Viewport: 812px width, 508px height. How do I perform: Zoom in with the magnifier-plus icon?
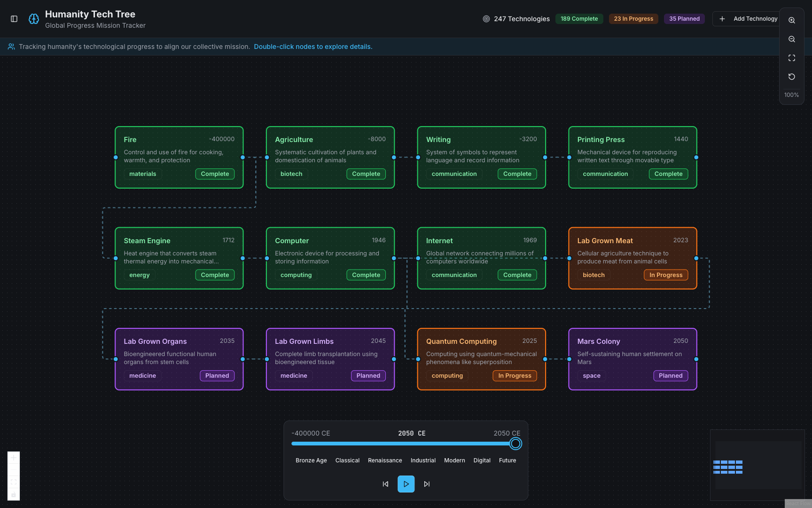[792, 20]
